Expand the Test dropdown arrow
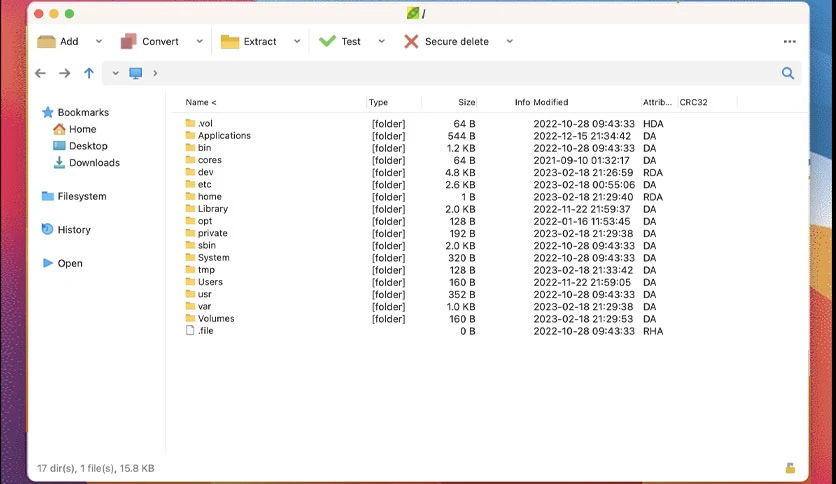 click(x=382, y=41)
